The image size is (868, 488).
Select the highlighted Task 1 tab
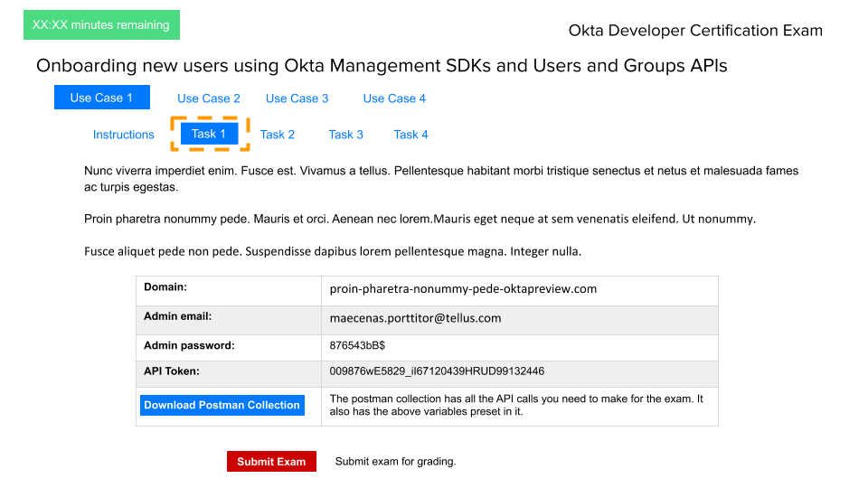203,134
